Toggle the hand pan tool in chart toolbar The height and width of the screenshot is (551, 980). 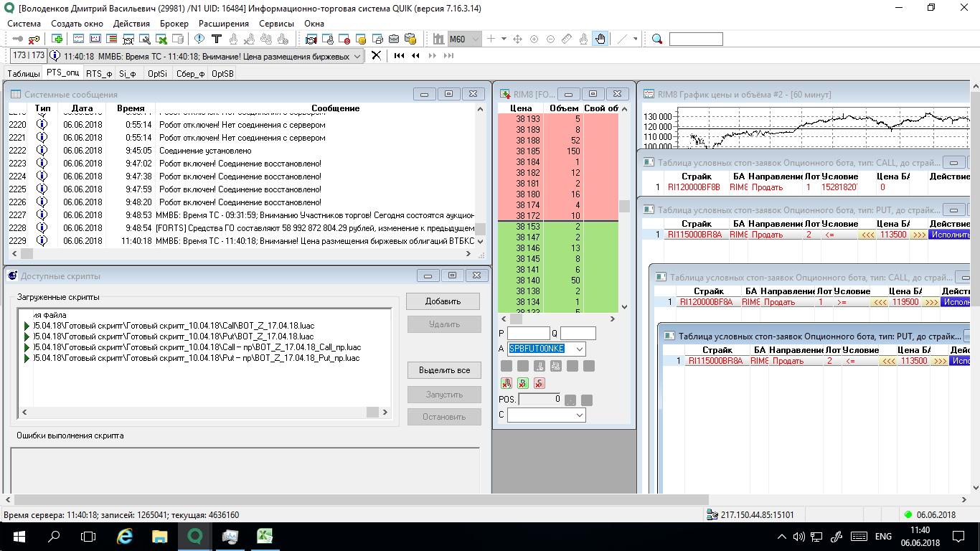pos(600,39)
